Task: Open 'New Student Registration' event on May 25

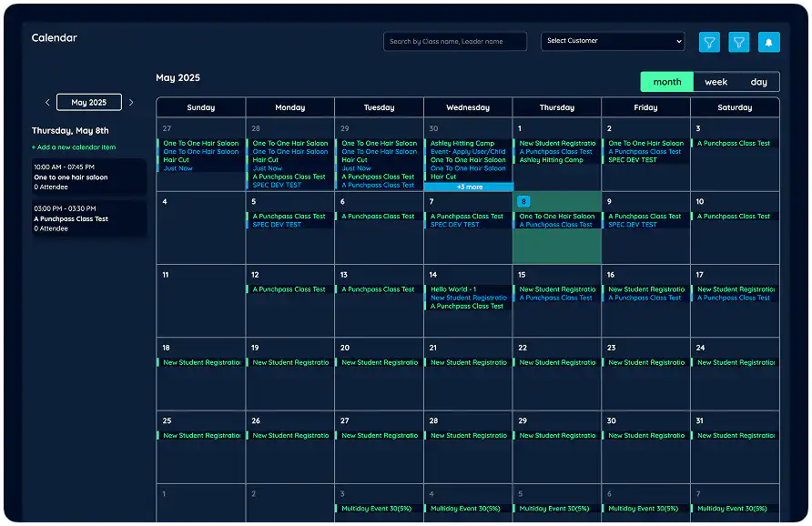Action: click(199, 435)
